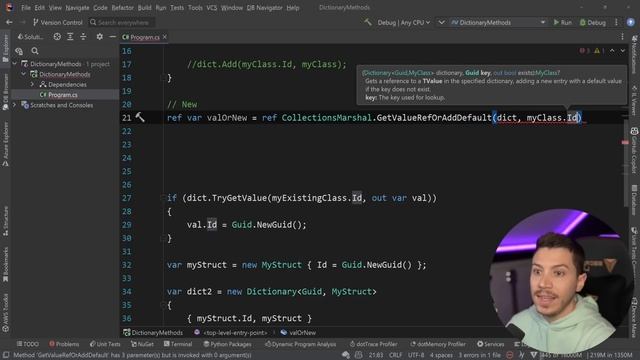Image resolution: width=640 pixels, height=360 pixels.
Task: Open the Bookmarks sidebar tab
Action: click(x=5, y=264)
